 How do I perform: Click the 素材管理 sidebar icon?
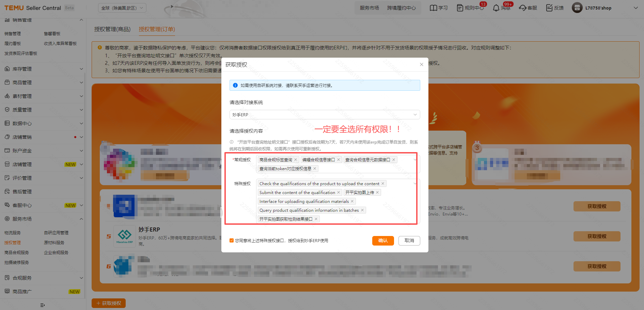tap(7, 96)
